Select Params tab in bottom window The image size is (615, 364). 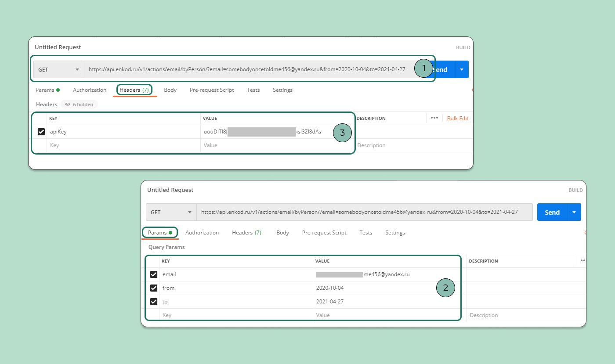tap(160, 233)
